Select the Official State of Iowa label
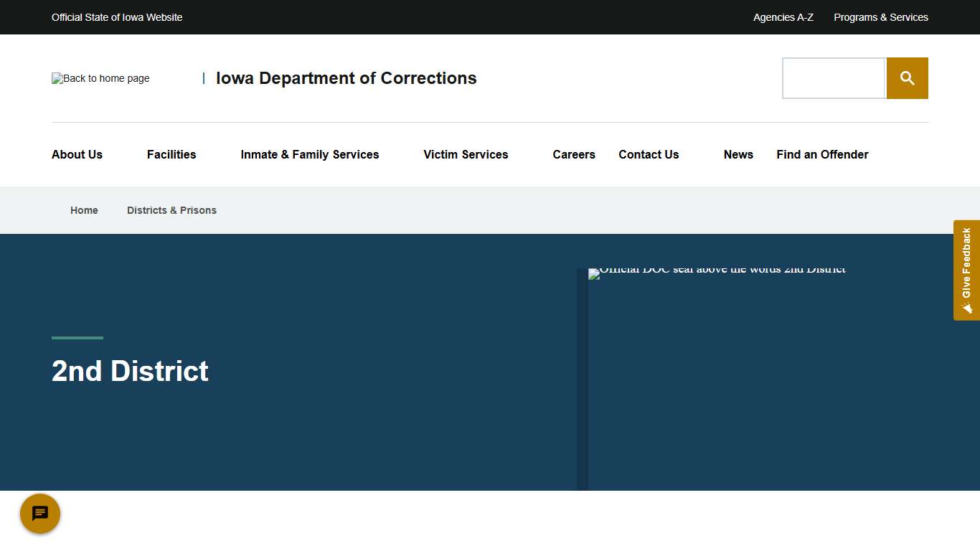 coord(116,17)
